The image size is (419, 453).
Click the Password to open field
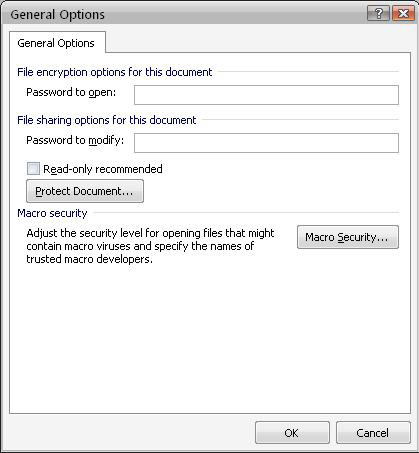point(266,95)
